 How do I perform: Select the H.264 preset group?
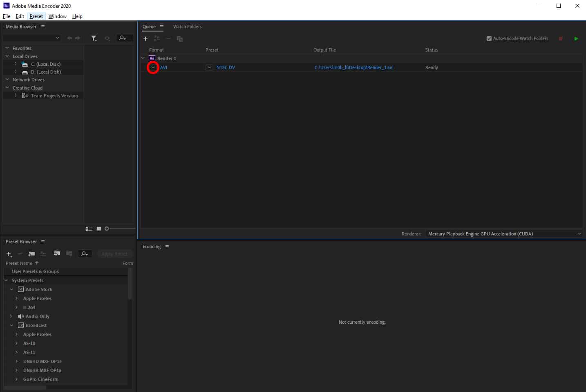[29, 307]
